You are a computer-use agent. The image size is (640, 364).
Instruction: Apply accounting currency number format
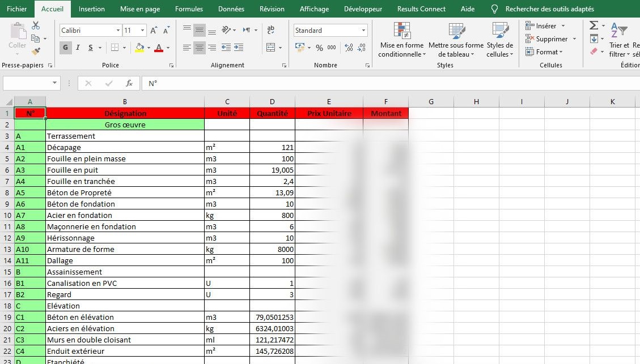coord(300,48)
